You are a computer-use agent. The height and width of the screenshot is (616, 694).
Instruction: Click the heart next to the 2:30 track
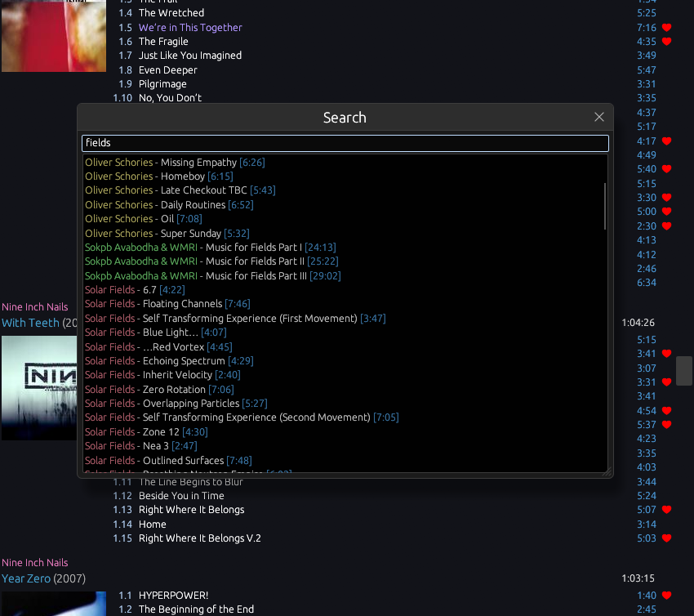pos(666,226)
